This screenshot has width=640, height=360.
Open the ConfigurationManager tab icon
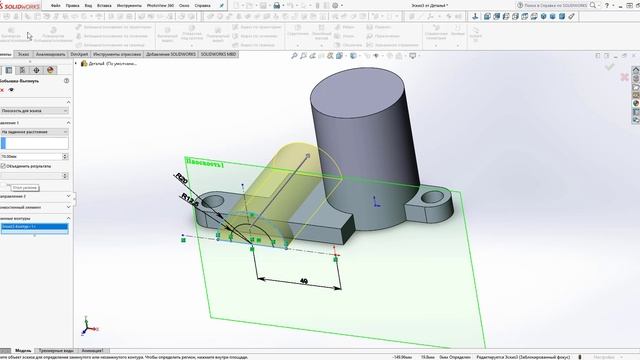click(22, 70)
